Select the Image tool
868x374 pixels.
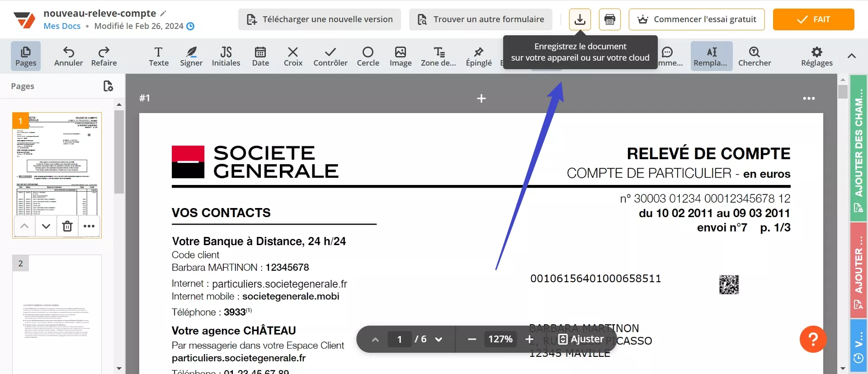(x=401, y=56)
